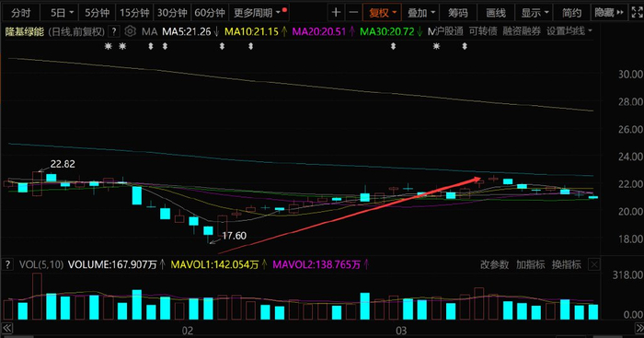
Task: Expand the 设置均线 dropdown
Action: click(569, 31)
